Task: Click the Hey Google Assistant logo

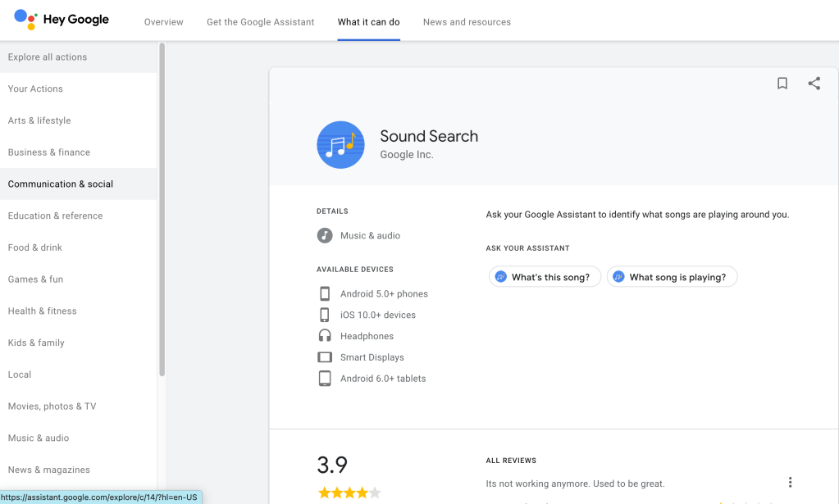Action: (25, 20)
